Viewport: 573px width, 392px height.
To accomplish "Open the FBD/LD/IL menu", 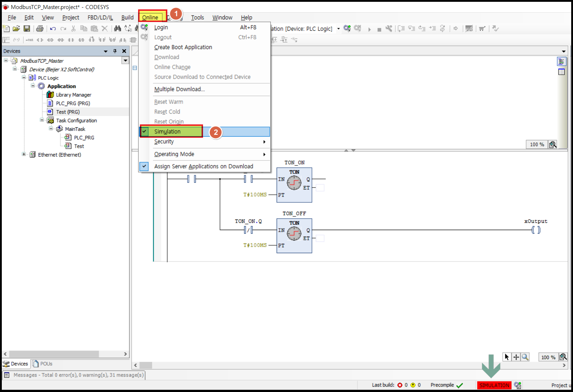I will [100, 17].
